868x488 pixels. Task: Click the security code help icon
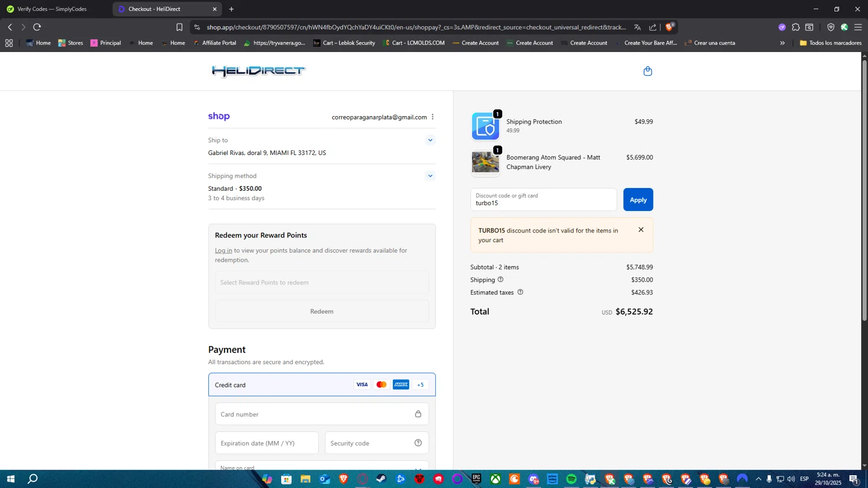(x=418, y=443)
